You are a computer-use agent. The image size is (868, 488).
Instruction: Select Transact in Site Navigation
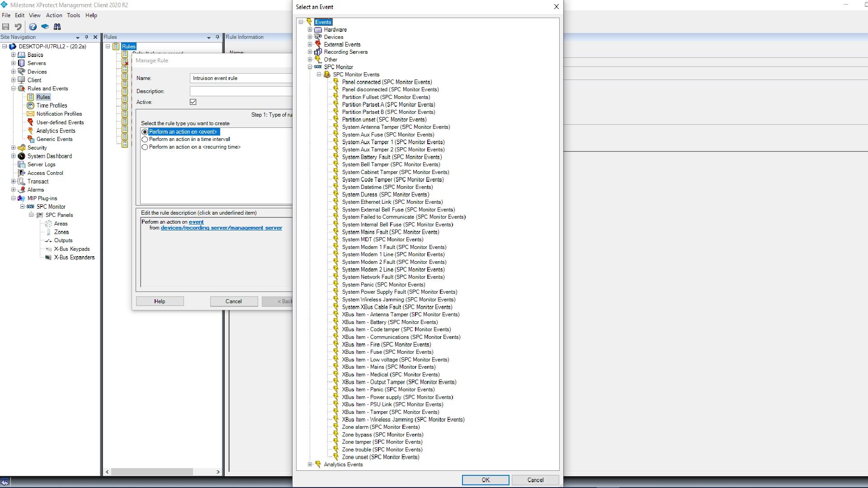tap(38, 181)
